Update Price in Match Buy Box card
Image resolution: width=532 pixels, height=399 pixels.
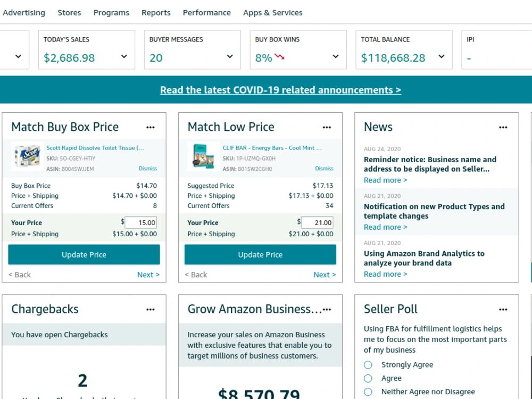click(84, 254)
